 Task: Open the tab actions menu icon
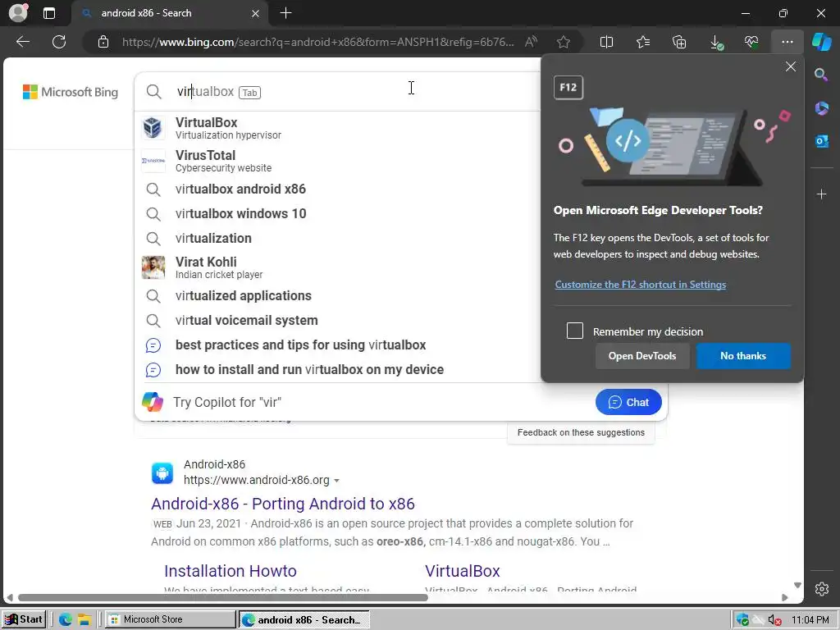(48, 13)
